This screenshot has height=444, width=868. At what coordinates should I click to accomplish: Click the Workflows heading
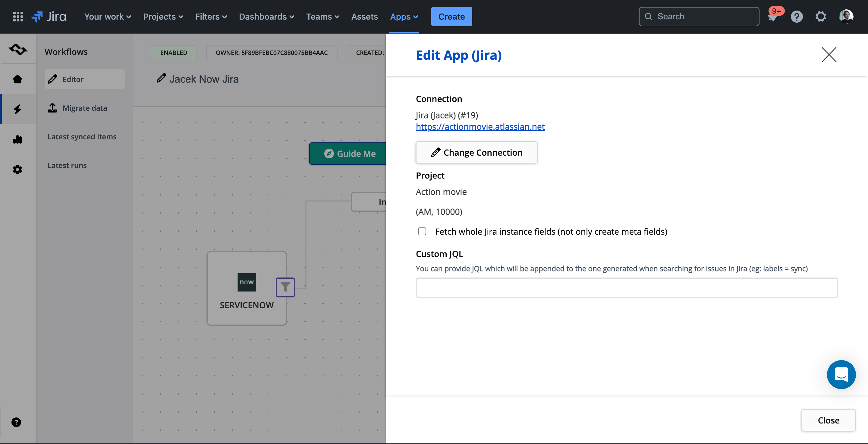pos(66,52)
